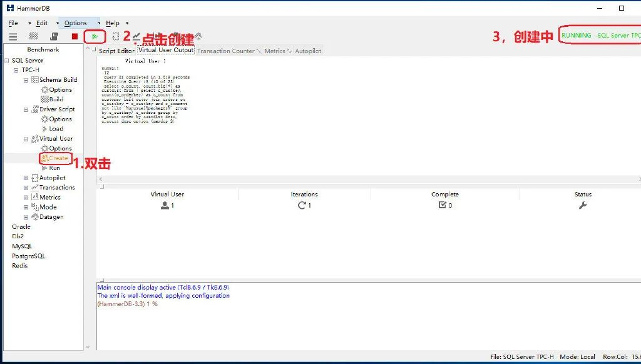Viewport: 641px width, 364px height.
Task: Select Db2 in the benchmark tree
Action: 18,236
